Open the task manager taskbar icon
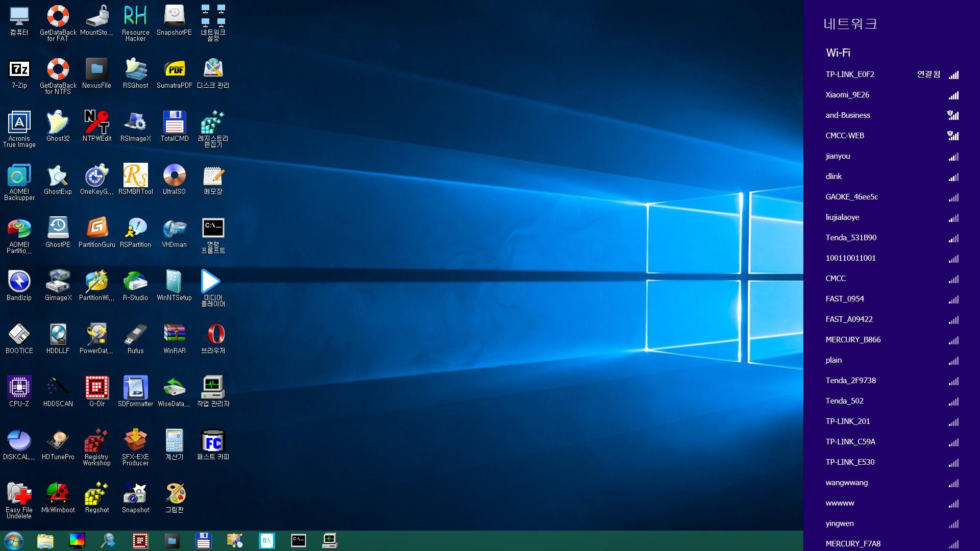The width and height of the screenshot is (980, 551). pyautogui.click(x=330, y=541)
